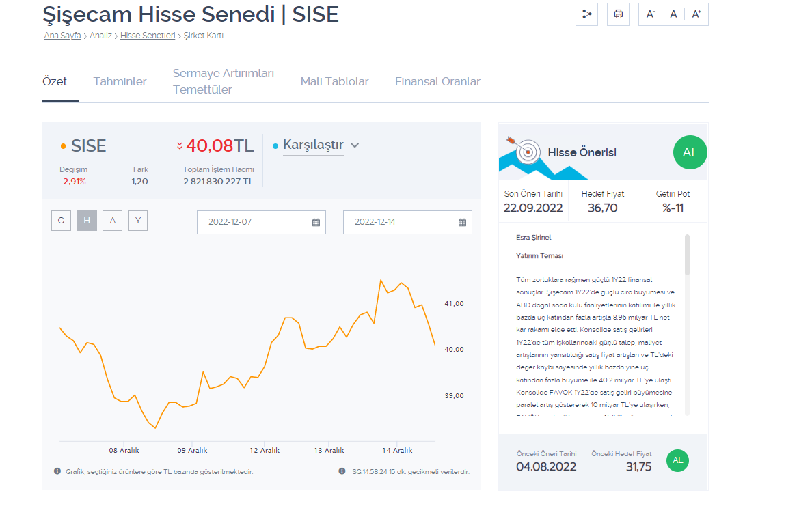Switch to Mali Tablolar tab
The image size is (812, 519).
(334, 81)
